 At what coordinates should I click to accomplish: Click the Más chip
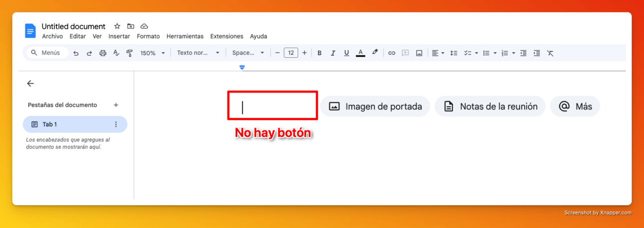point(575,107)
